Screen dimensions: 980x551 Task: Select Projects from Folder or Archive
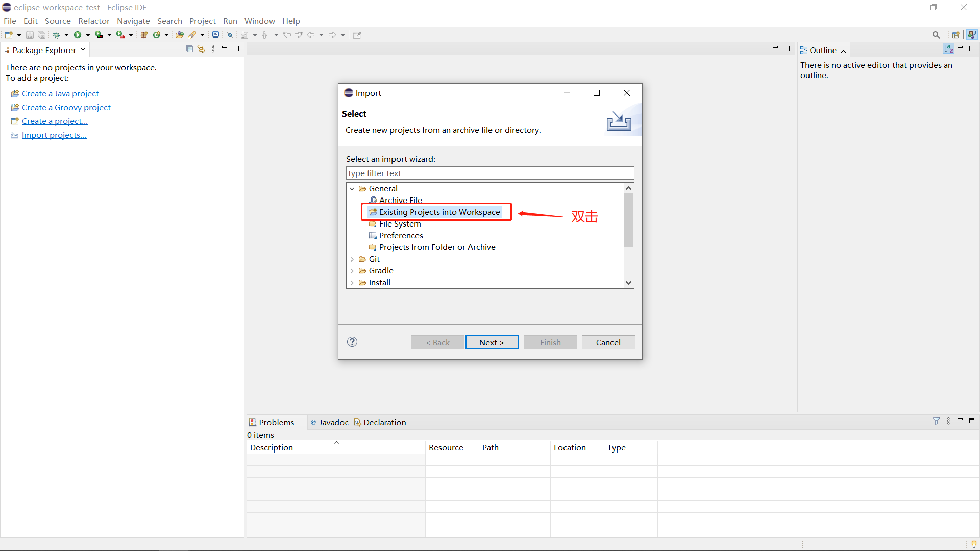coord(432,247)
